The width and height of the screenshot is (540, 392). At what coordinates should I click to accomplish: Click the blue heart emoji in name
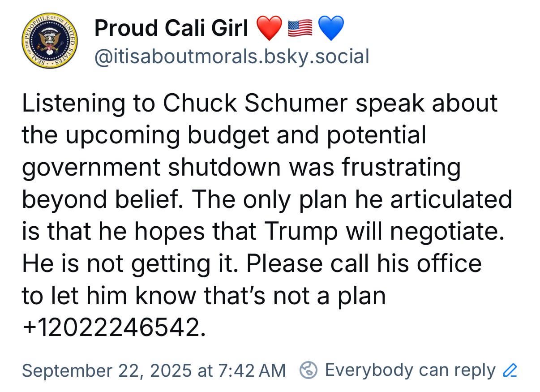click(x=330, y=28)
